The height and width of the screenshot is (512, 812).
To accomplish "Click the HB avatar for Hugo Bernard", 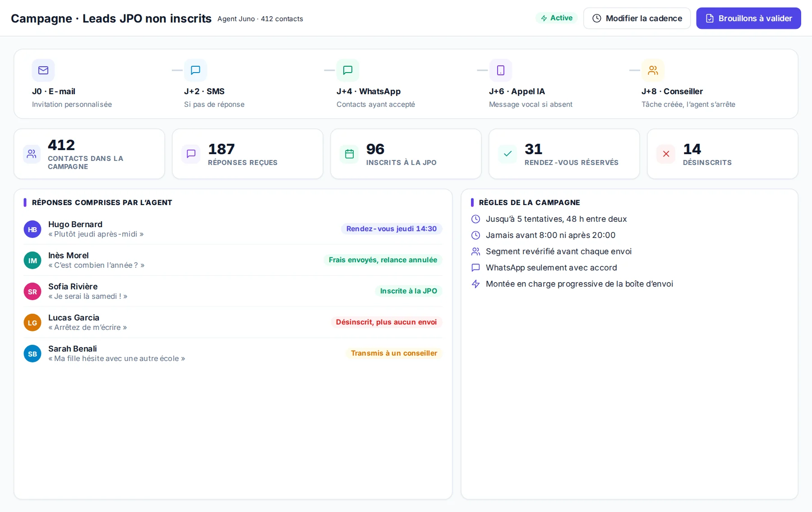I will pyautogui.click(x=32, y=229).
